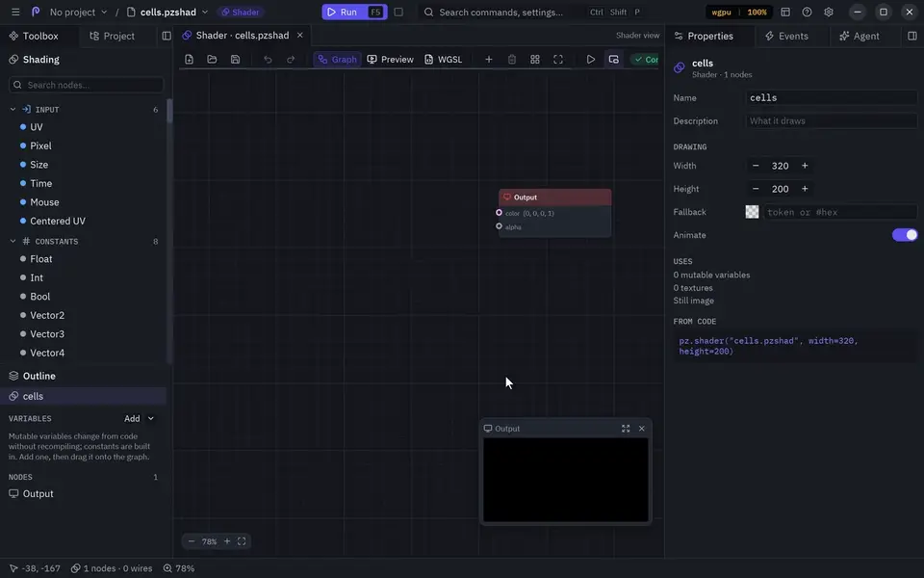Open the layout panels icon
The image size is (924, 578).
(785, 12)
